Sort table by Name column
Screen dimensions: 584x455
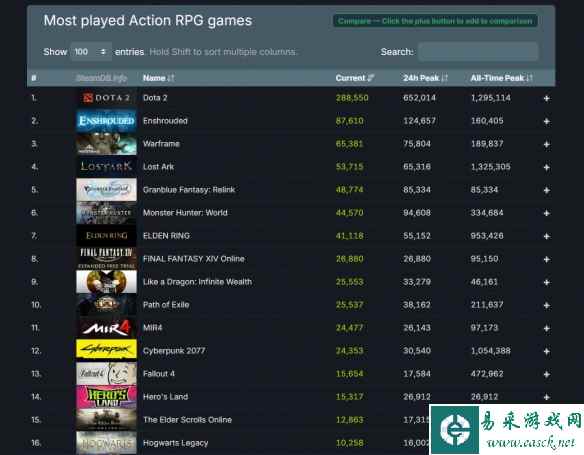[158, 78]
